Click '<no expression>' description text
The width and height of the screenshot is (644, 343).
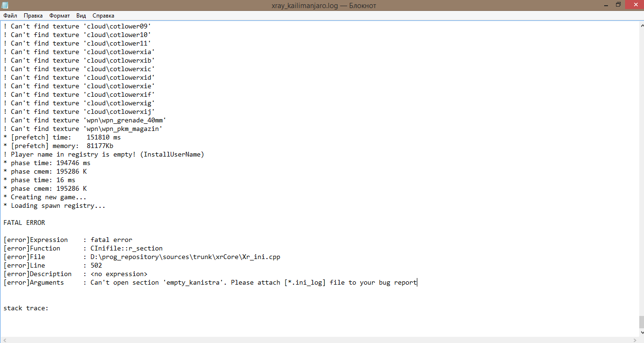(119, 274)
